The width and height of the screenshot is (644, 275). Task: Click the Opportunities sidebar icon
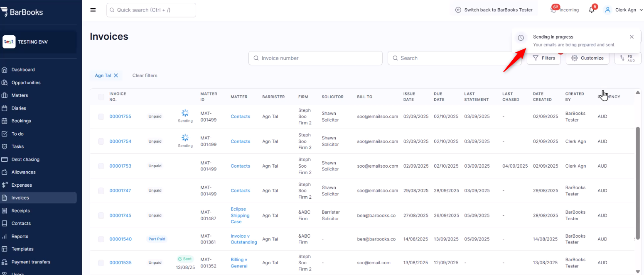pyautogui.click(x=5, y=83)
